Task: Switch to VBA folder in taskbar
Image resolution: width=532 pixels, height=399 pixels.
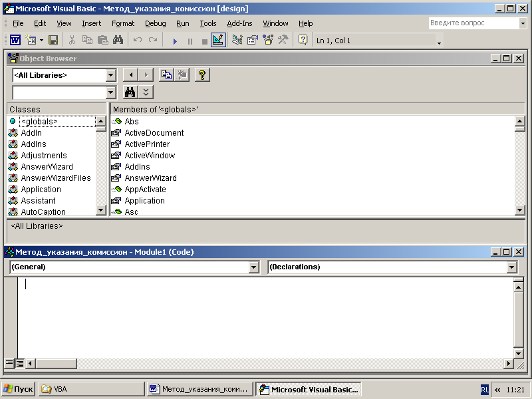Action: 91,389
